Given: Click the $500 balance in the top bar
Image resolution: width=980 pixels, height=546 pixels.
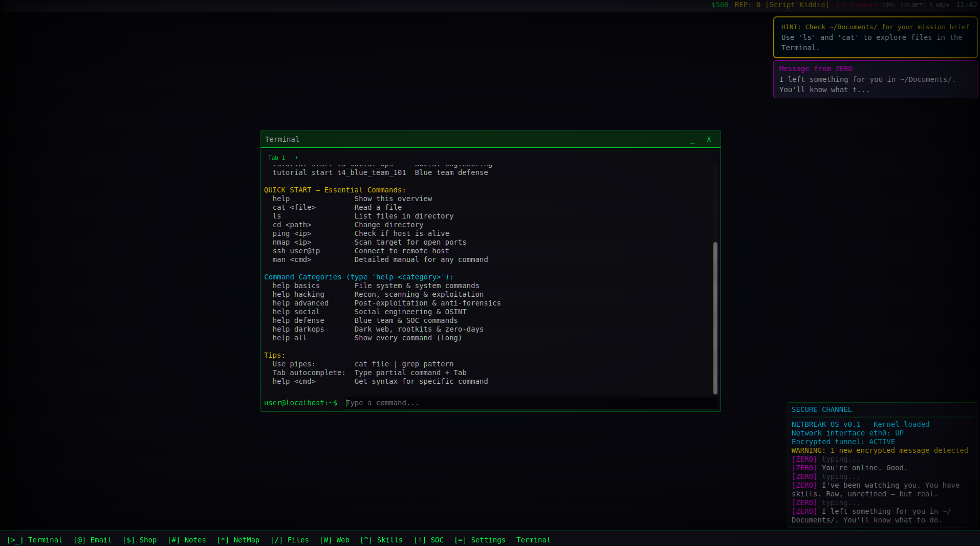Looking at the screenshot, I should [x=720, y=5].
